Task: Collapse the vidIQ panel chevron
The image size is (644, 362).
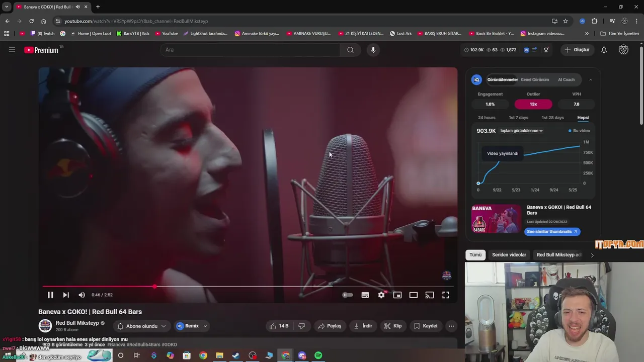Action: pos(591,79)
